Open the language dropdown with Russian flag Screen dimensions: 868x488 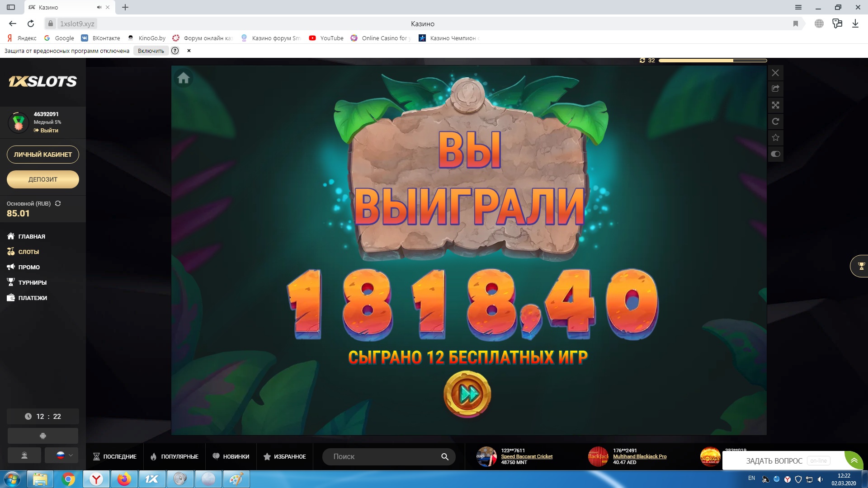tap(61, 455)
